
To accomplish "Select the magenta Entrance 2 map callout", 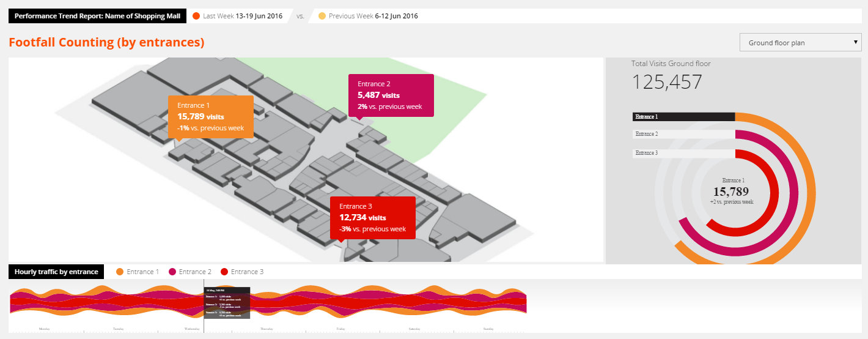I will point(391,95).
